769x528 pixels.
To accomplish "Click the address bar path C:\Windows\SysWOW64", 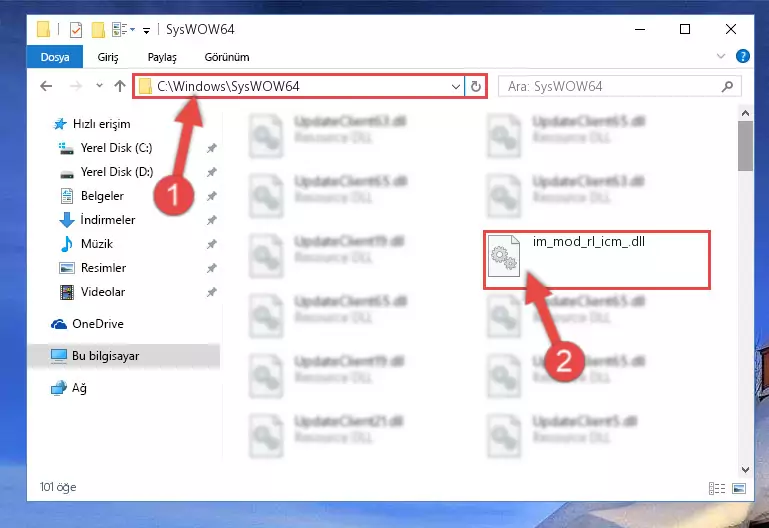I will [228, 86].
